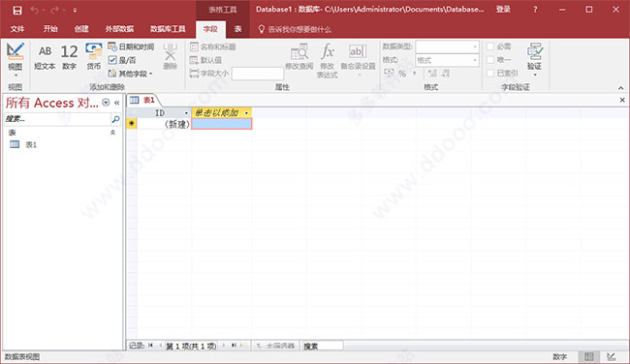Select the 字段 ribbon tab
Image resolution: width=630 pixels, height=364 pixels.
point(210,29)
